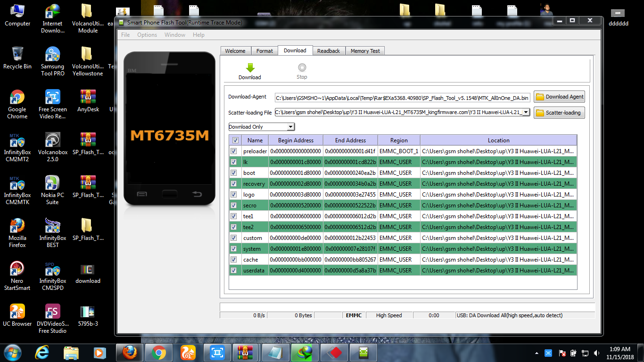Uncheck the preloader partition checkbox
Screen dimensions: 644x362
(x=234, y=151)
